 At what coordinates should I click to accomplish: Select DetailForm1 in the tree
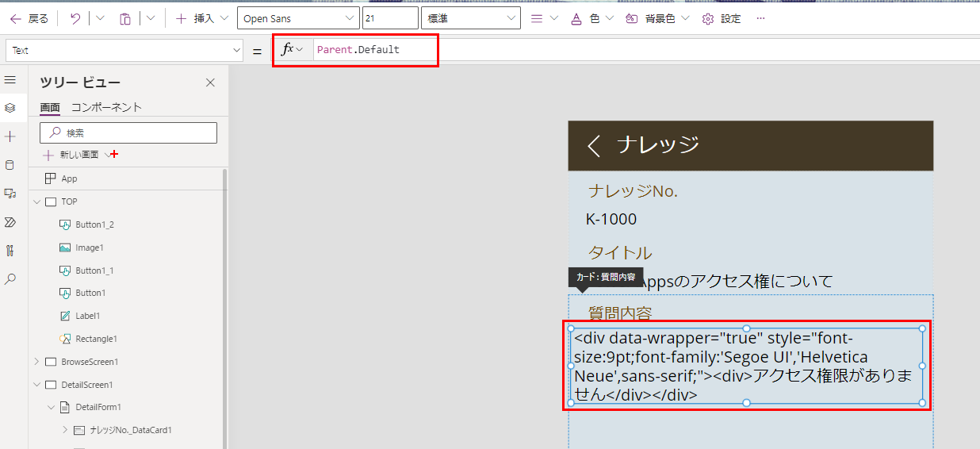click(98, 407)
